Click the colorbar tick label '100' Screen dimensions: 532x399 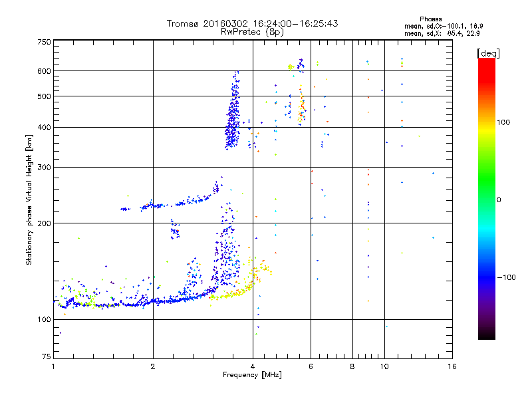(503, 122)
